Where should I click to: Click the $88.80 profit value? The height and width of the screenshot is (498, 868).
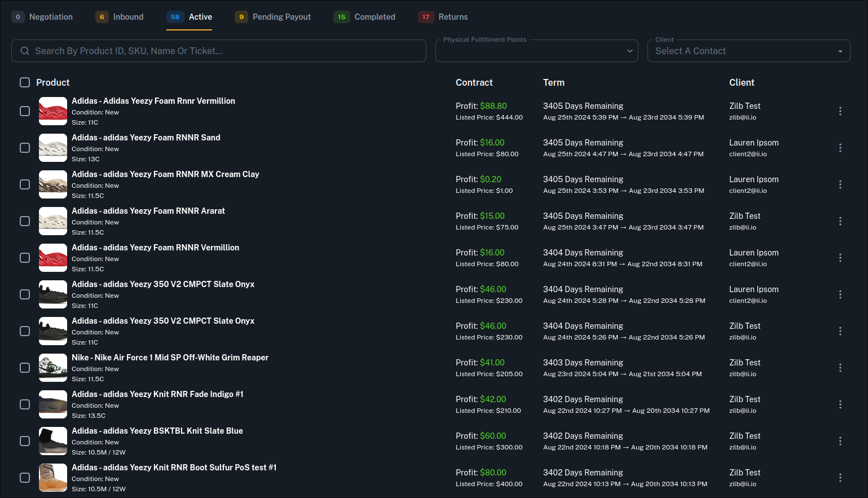pos(494,106)
